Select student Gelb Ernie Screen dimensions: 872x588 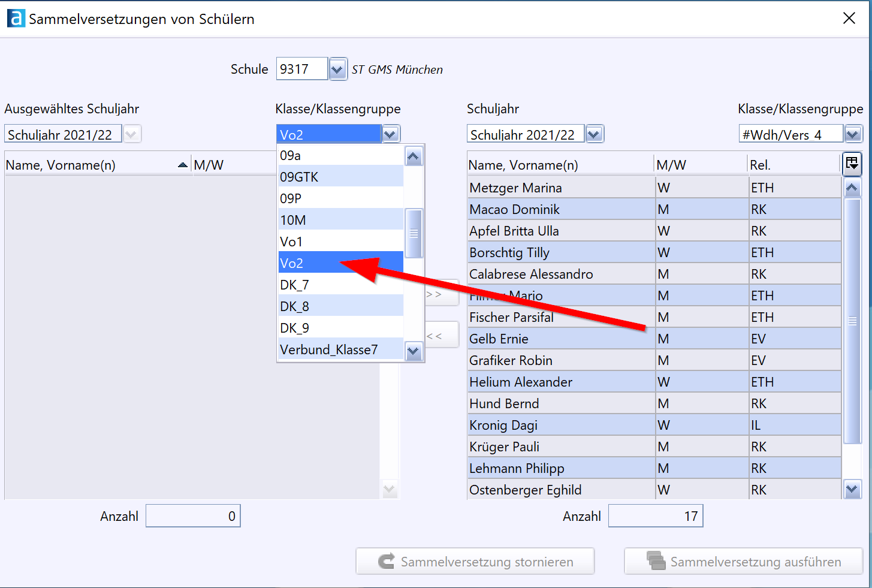tap(654, 339)
